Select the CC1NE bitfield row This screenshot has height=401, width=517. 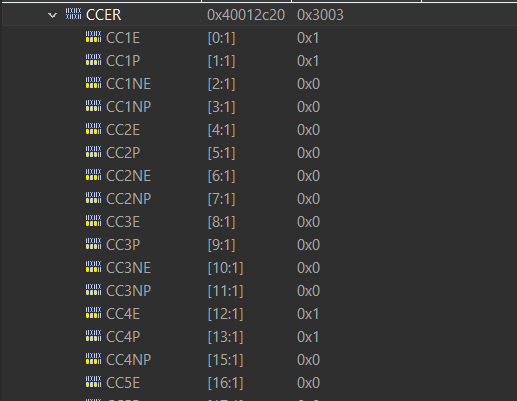[259, 84]
